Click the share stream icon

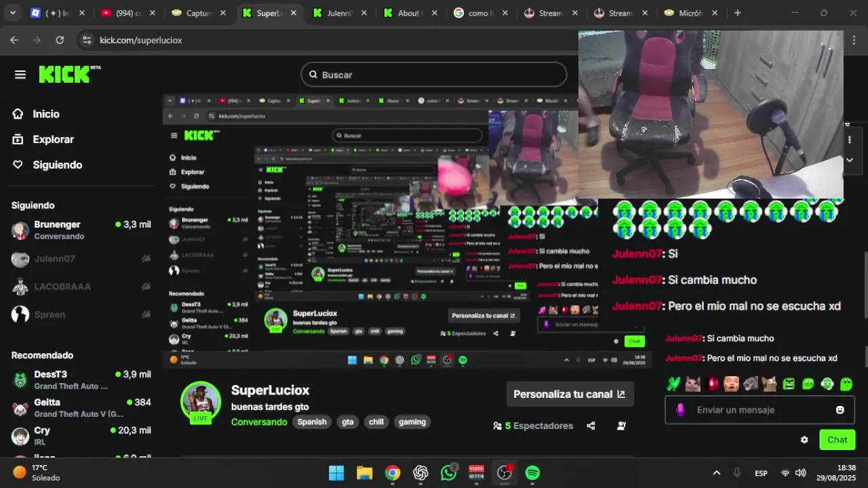point(591,426)
